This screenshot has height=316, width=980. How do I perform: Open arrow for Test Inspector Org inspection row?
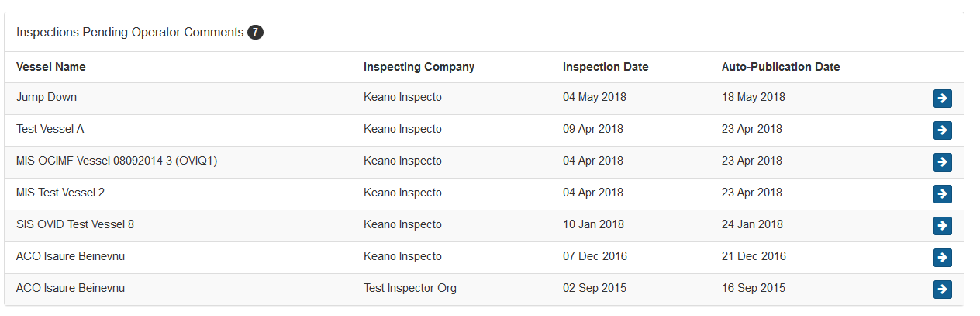pyautogui.click(x=942, y=290)
